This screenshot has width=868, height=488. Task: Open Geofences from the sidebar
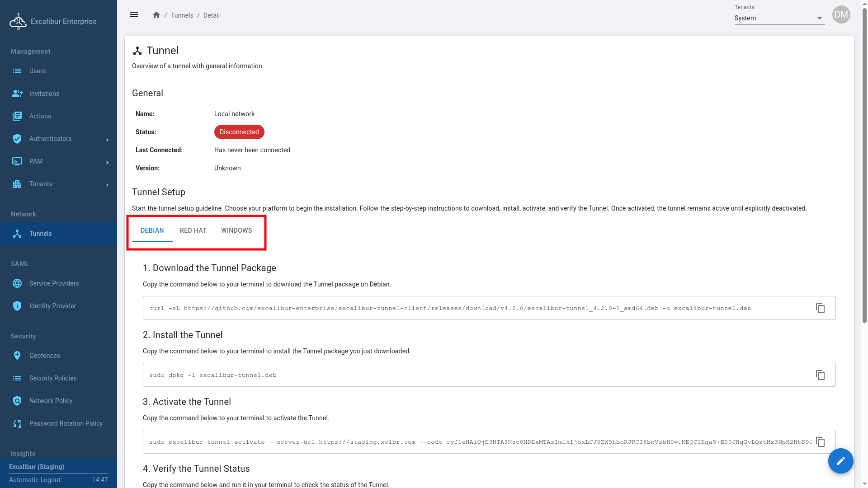pyautogui.click(x=44, y=356)
